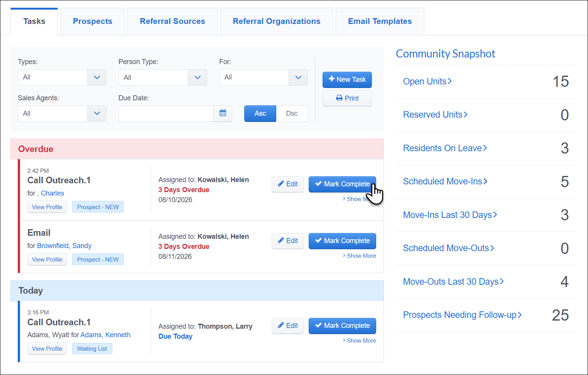Open the Adams, Kenneth link
588x375 pixels.
[x=105, y=335]
